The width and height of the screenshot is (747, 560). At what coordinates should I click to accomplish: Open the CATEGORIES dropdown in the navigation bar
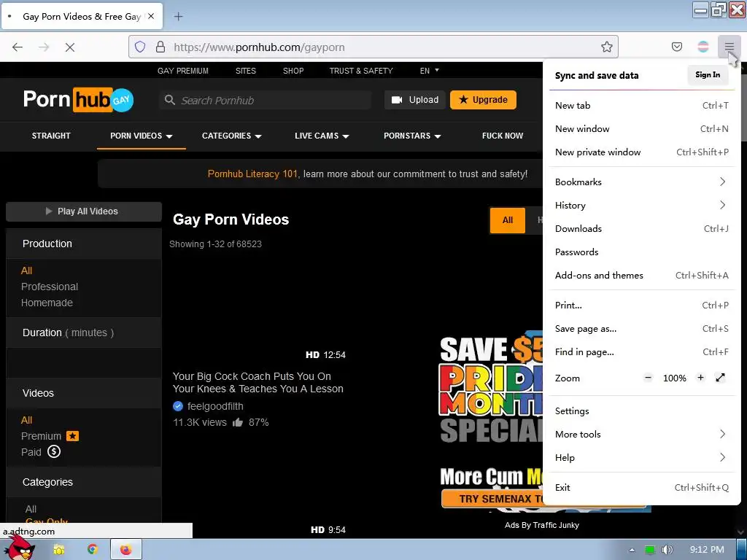tap(231, 136)
